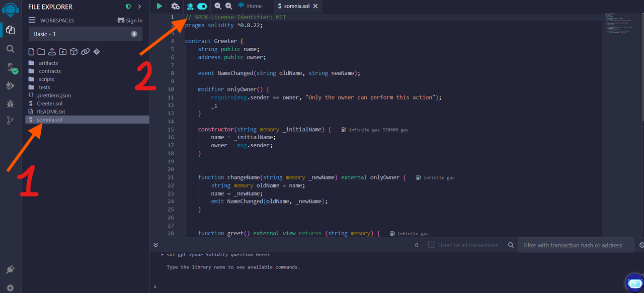Image resolution: width=644 pixels, height=293 pixels.
Task: Toggle the AI copilot switch
Action: click(202, 6)
